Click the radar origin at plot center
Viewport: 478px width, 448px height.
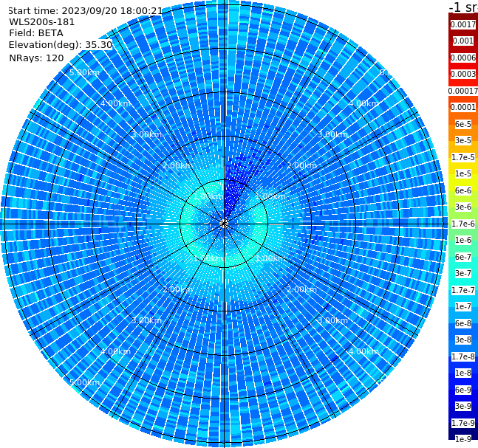[224, 224]
